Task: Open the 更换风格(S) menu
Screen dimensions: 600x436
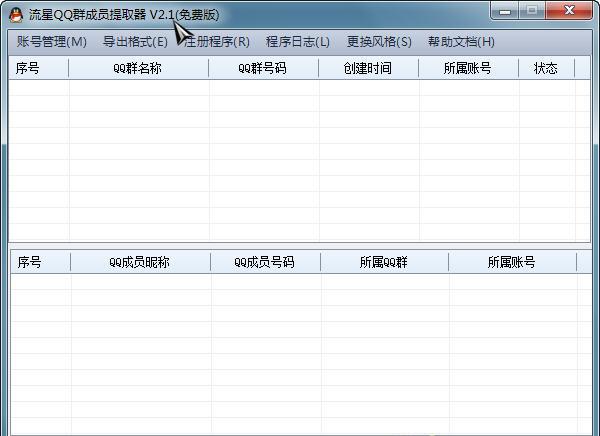Action: pos(379,42)
